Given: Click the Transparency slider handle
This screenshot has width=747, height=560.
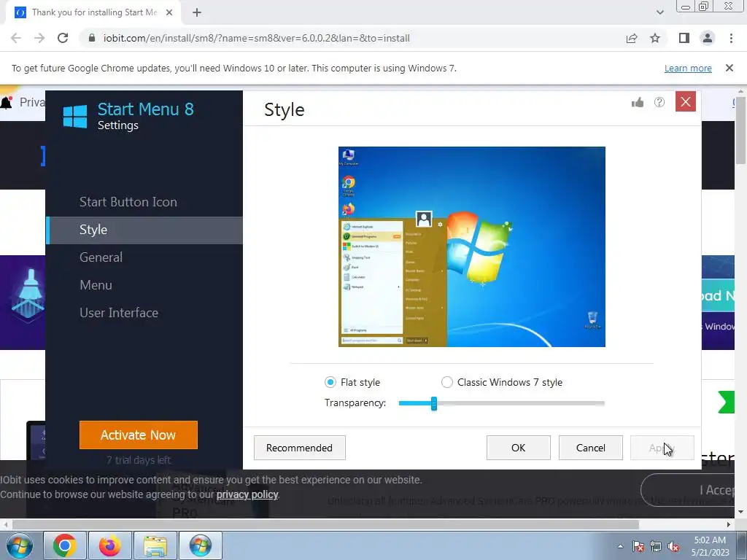Looking at the screenshot, I should click(x=433, y=403).
